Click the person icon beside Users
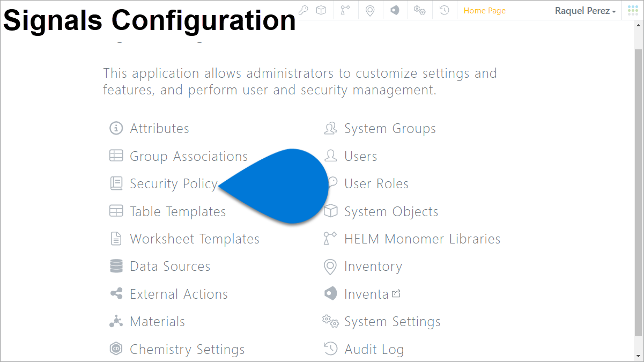644x362 pixels. click(330, 156)
